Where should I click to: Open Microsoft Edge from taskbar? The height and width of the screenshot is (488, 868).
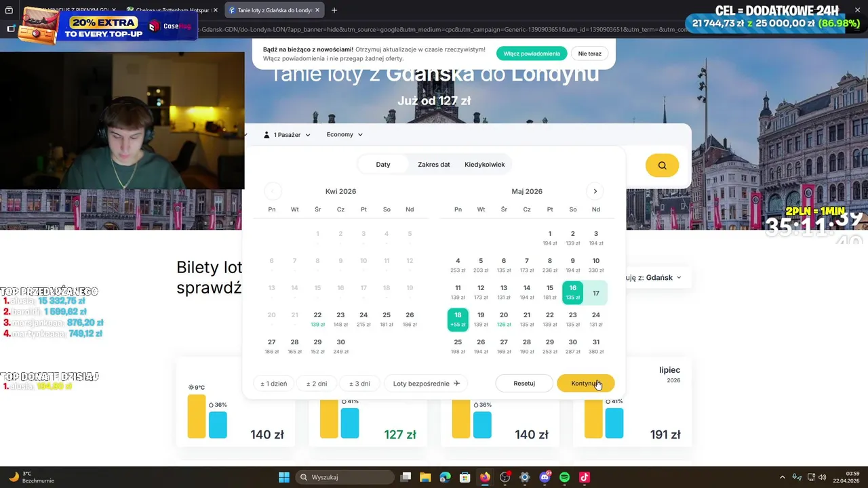445,477
